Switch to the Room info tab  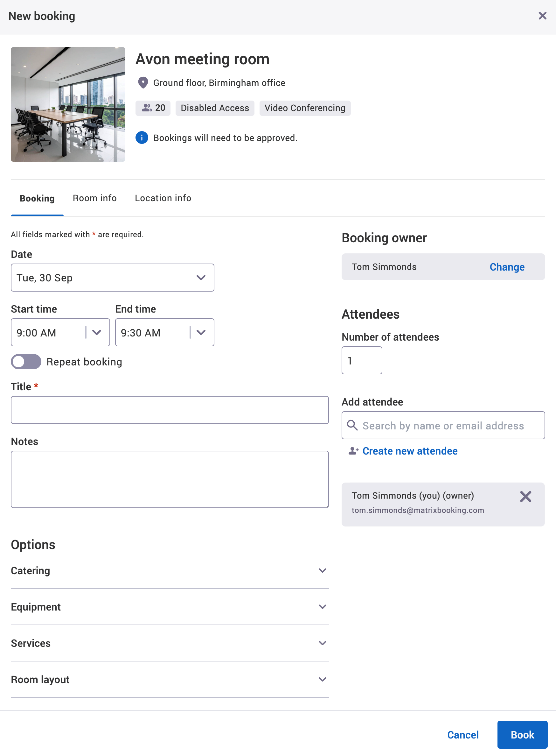click(94, 198)
